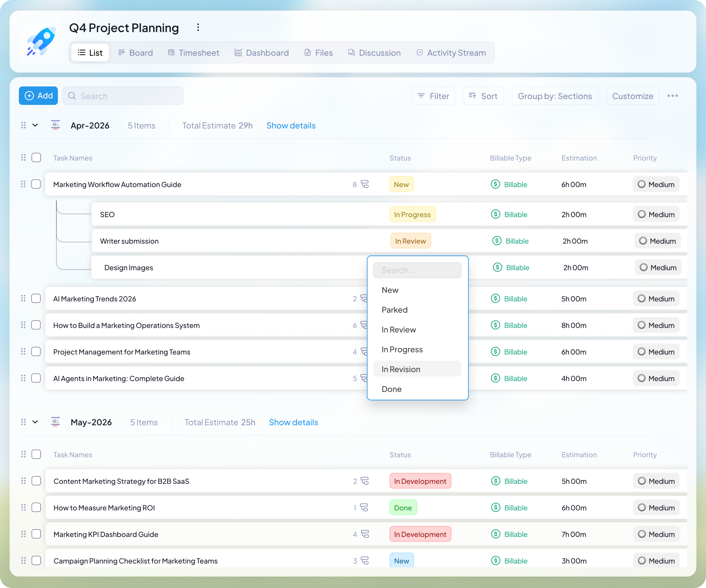The width and height of the screenshot is (706, 588).
Task: Click drag handle of Project Management for Marketing Teams
Action: 23,352
